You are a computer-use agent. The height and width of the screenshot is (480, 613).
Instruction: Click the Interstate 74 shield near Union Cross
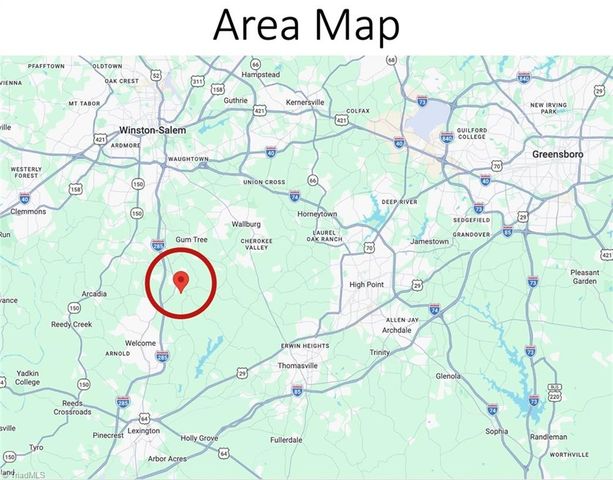295,196
